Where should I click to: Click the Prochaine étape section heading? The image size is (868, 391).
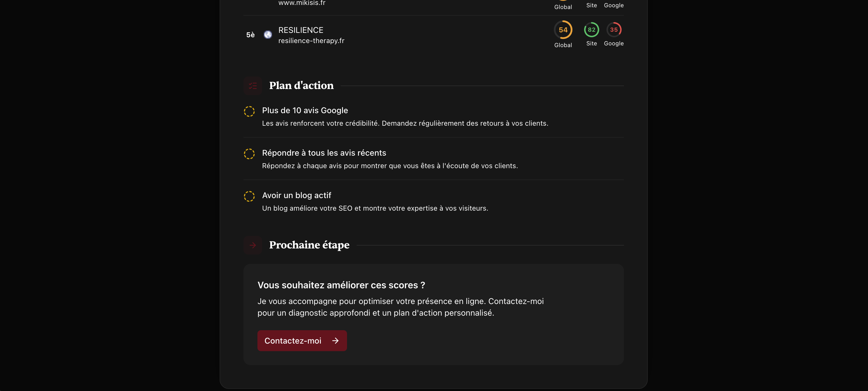tap(309, 245)
